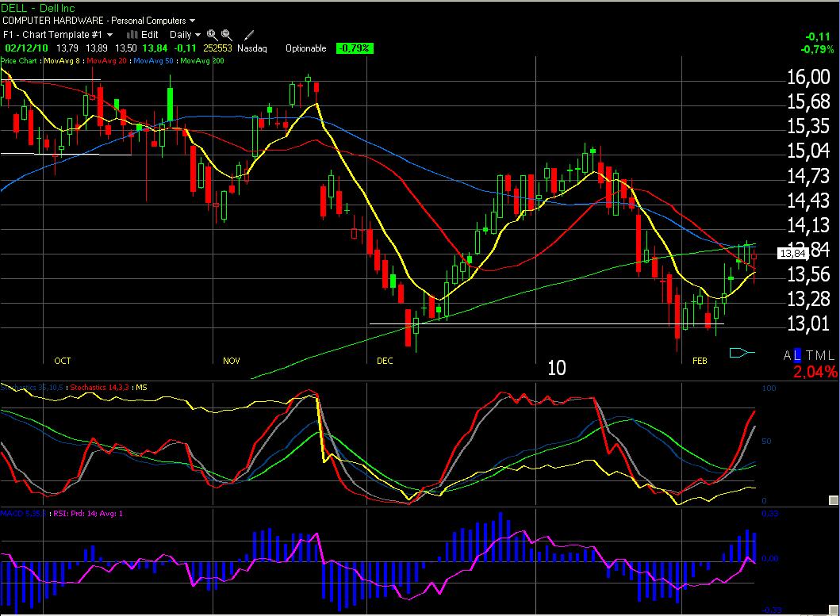
Task: Select the Stochastics 14,3,3 legend label
Action: click(x=100, y=387)
